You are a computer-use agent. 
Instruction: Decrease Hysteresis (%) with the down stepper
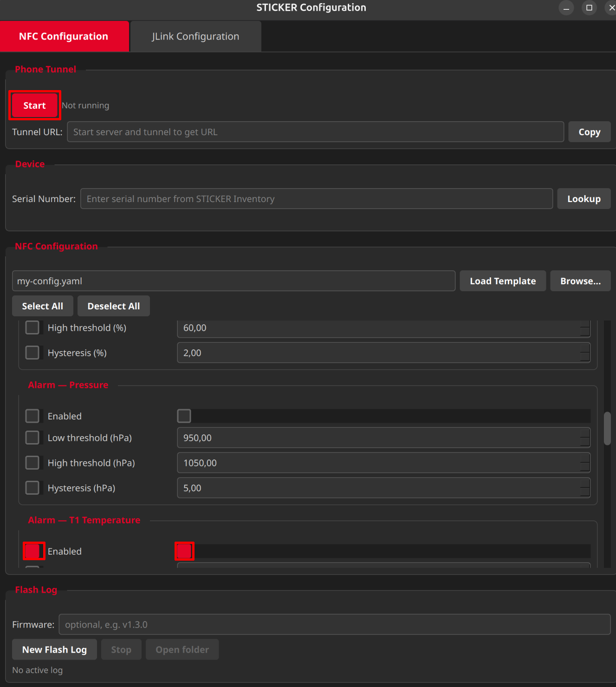(585, 357)
